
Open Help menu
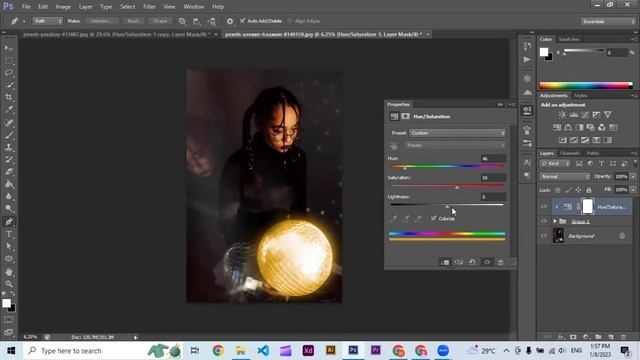[x=218, y=7]
